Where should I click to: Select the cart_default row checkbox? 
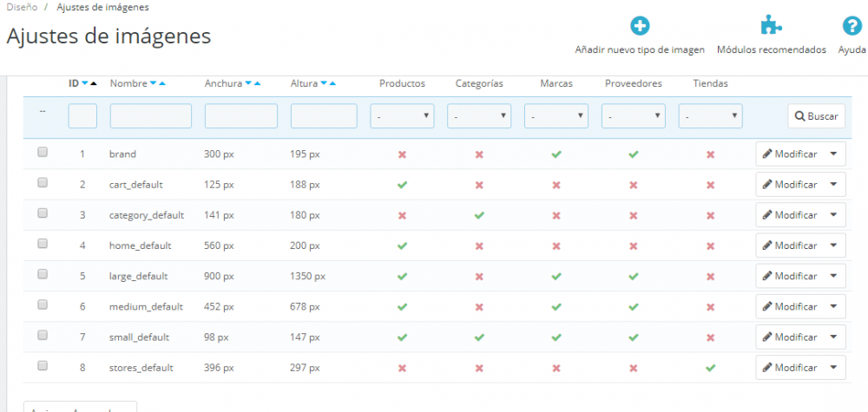click(43, 183)
